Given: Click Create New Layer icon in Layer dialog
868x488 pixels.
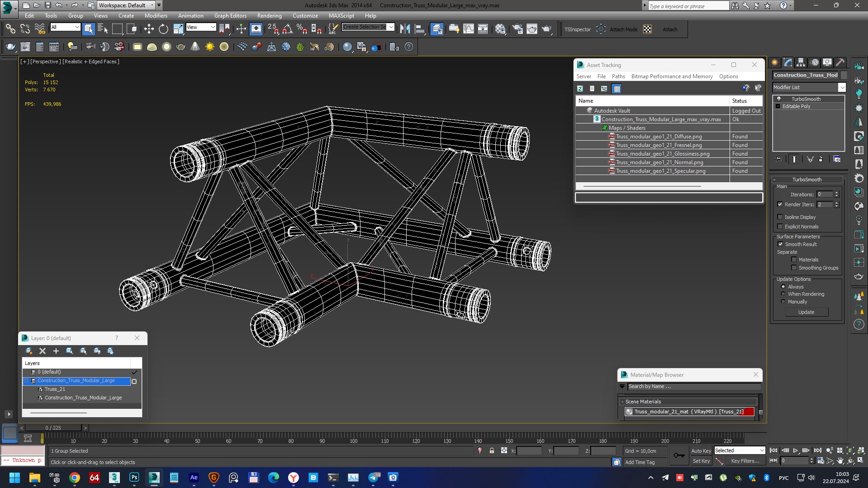Looking at the screenshot, I should click(x=29, y=351).
